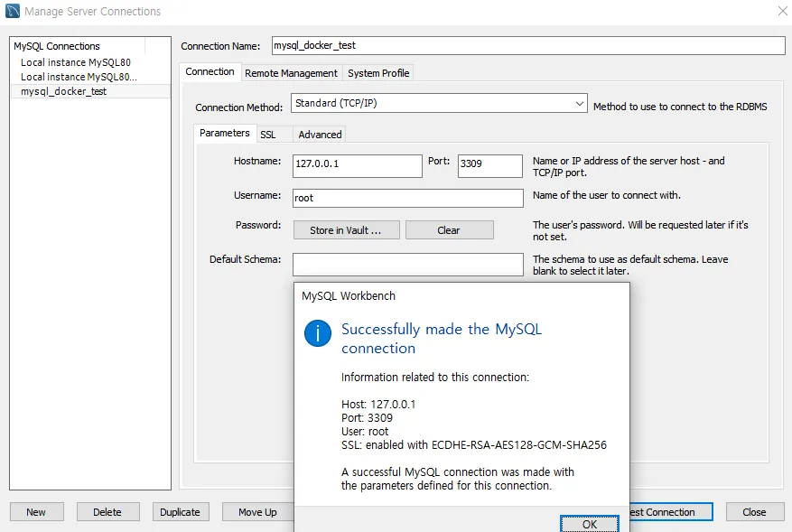Click the 'User: root' line in dialog
The height and width of the screenshot is (532, 792).
365,432
